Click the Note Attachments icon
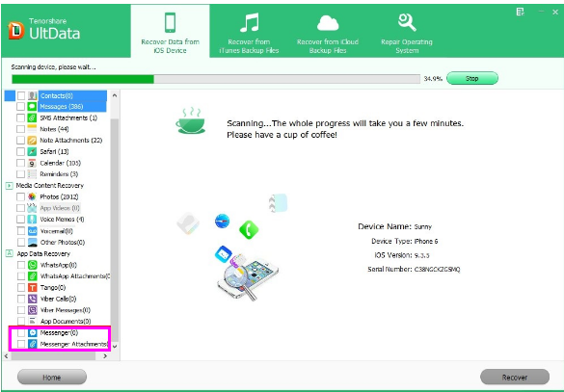The height and width of the screenshot is (392, 564). (33, 140)
